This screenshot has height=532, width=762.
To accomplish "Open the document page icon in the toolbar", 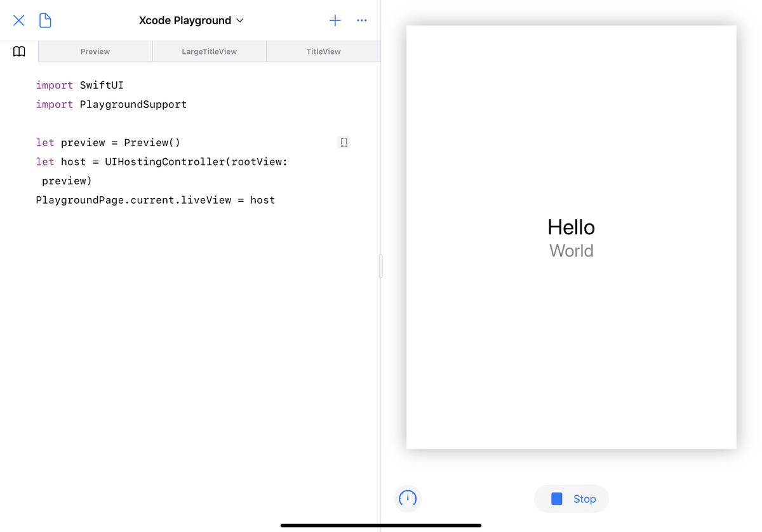I will coord(45,20).
